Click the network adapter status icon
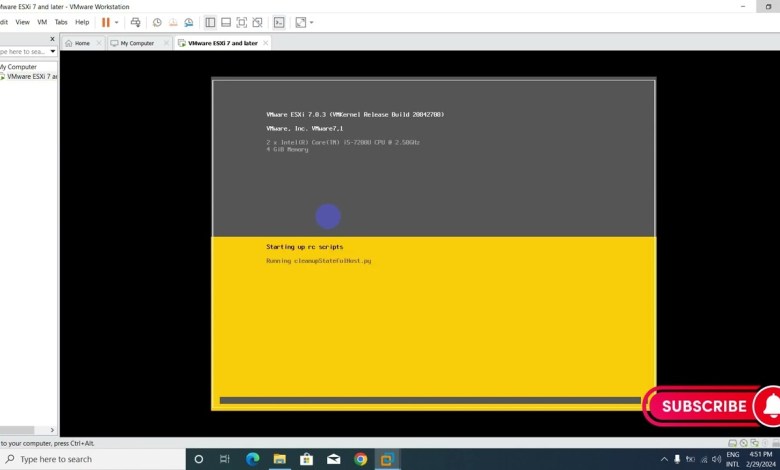This screenshot has width=780, height=470. pyautogui.click(x=754, y=443)
